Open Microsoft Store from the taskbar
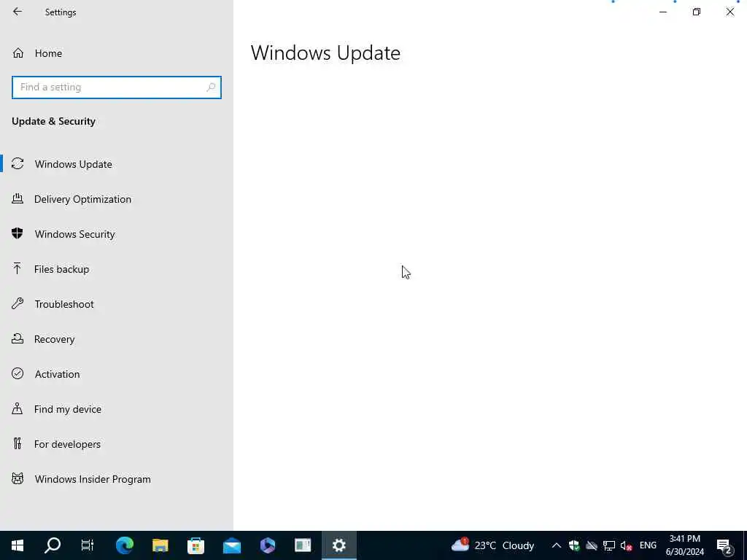 (196, 545)
